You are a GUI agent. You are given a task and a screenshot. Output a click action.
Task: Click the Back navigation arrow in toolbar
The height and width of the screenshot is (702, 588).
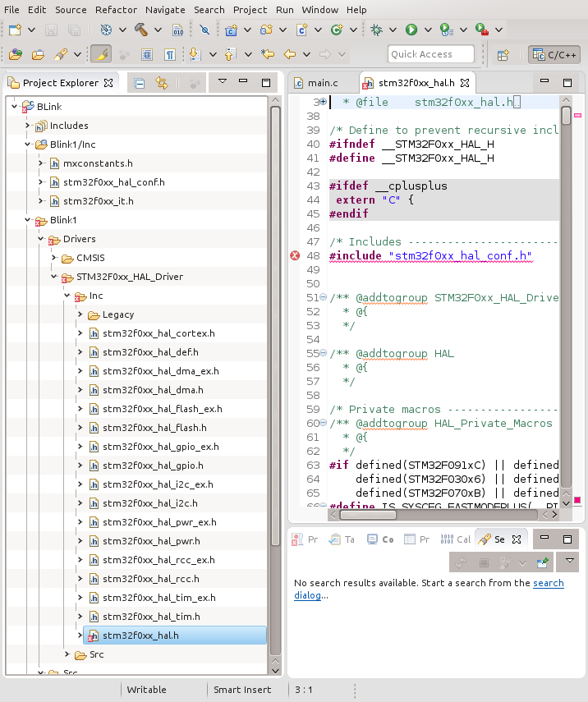[x=289, y=55]
